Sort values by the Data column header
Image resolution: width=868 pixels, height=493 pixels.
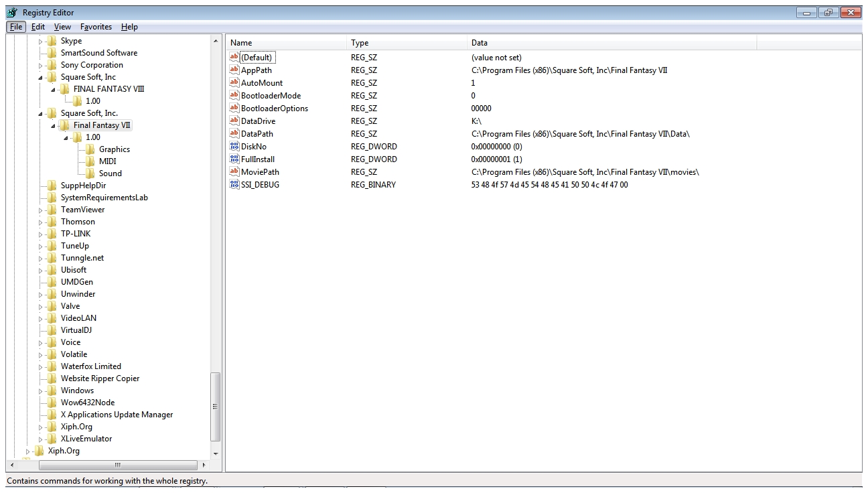pyautogui.click(x=611, y=43)
